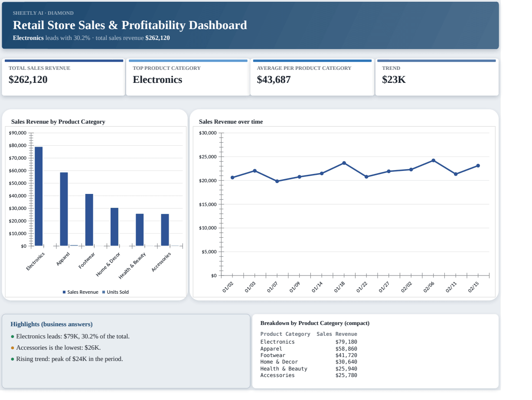Click the '$262,120' value in Total Sales Revenue card
Screen dimensions: 532x400
(x=28, y=79)
